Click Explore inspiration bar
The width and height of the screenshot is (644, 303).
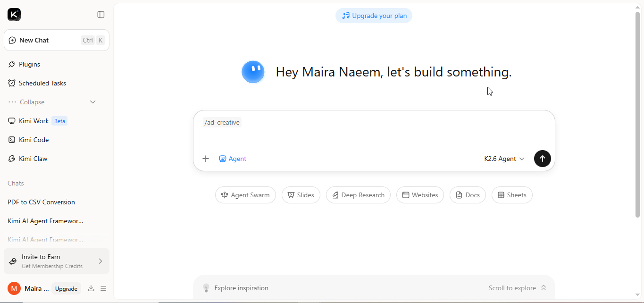(x=374, y=288)
